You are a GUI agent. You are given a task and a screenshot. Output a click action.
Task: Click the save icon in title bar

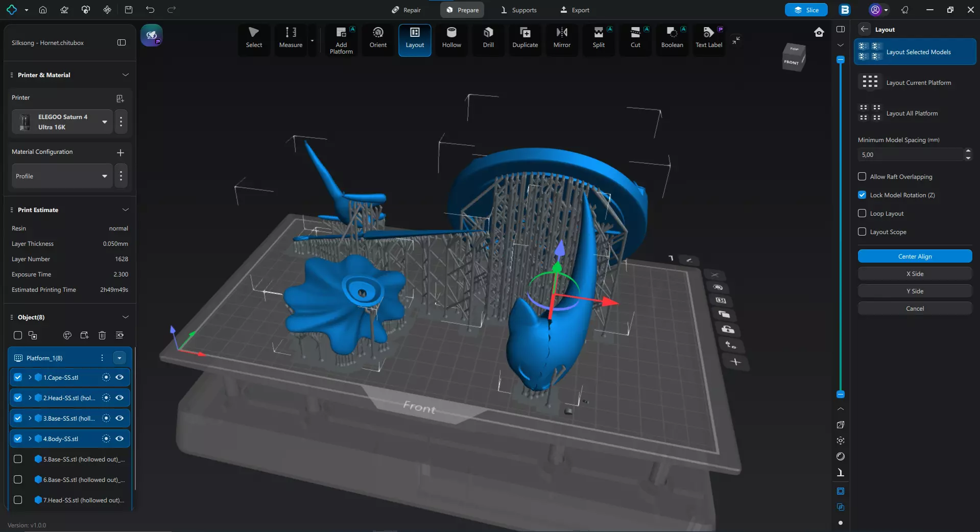[129, 10]
